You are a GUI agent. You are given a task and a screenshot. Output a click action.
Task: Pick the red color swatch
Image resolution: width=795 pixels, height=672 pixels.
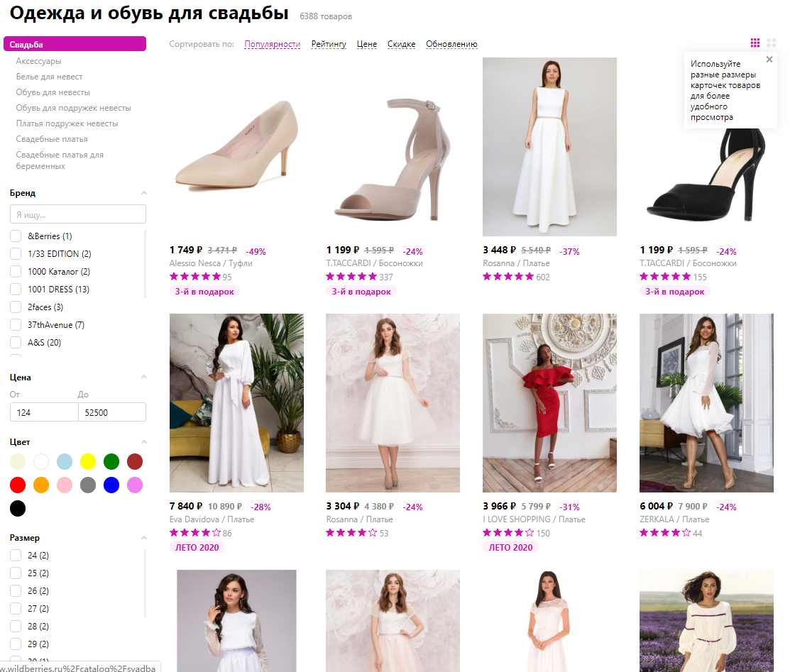click(18, 485)
